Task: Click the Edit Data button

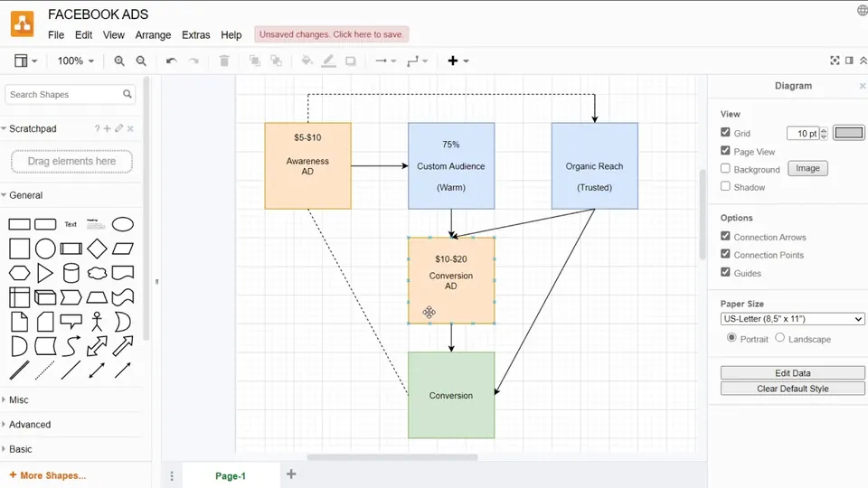Action: tap(793, 373)
